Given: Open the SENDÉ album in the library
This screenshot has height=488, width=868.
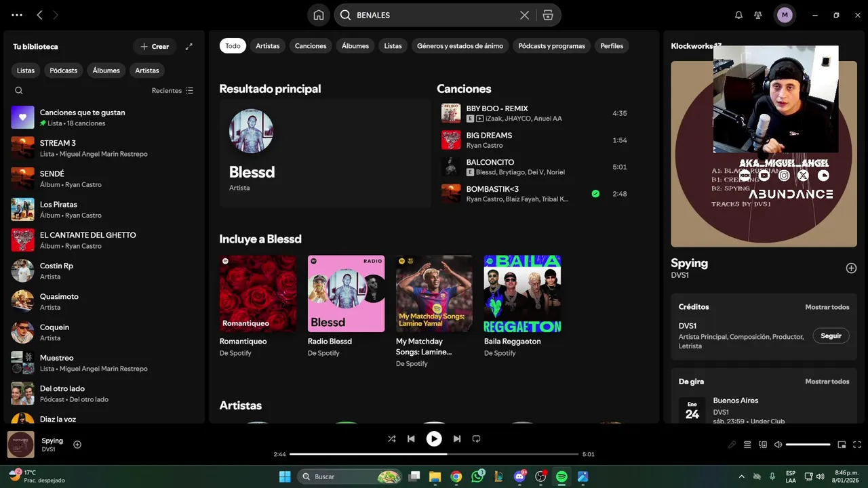Looking at the screenshot, I should (x=104, y=179).
